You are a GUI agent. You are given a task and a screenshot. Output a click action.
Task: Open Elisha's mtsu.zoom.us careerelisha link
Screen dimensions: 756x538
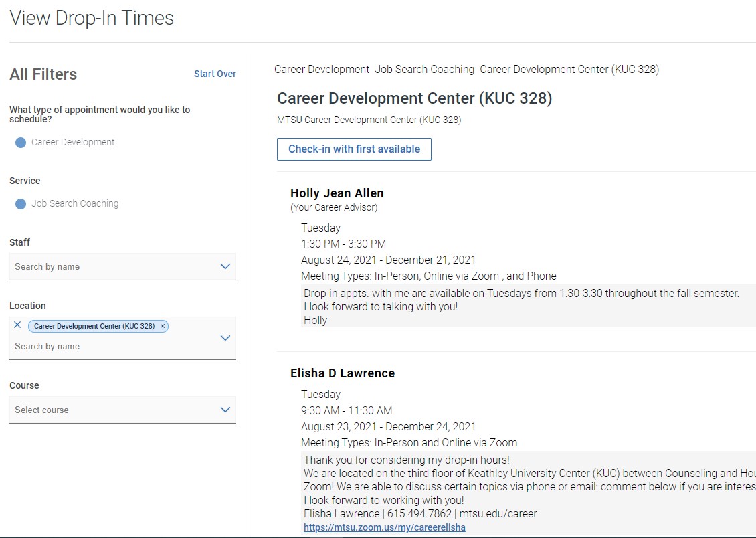[x=384, y=527]
